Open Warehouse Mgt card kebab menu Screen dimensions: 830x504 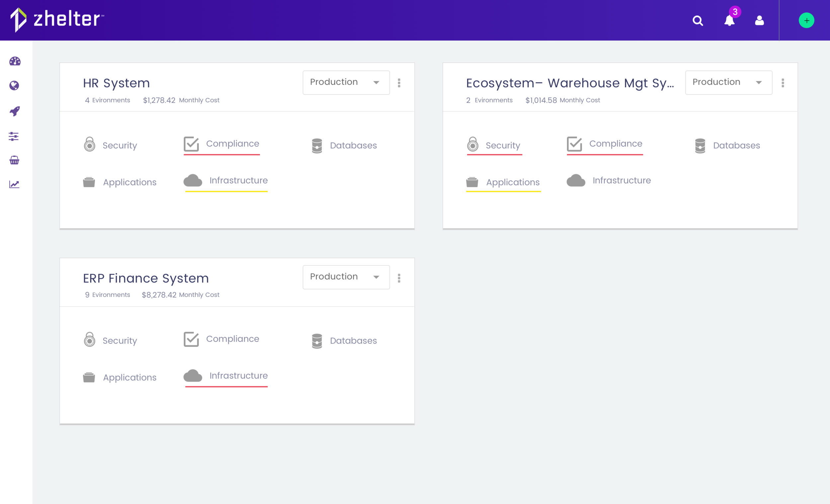(783, 83)
